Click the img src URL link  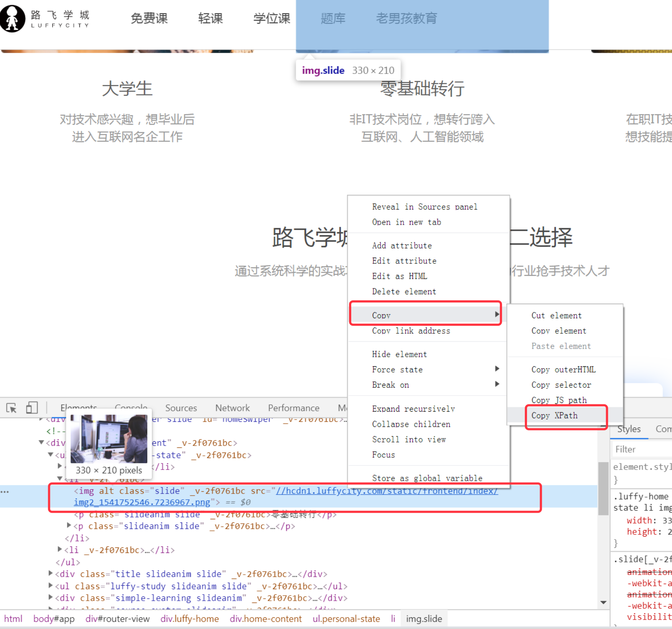[386, 491]
